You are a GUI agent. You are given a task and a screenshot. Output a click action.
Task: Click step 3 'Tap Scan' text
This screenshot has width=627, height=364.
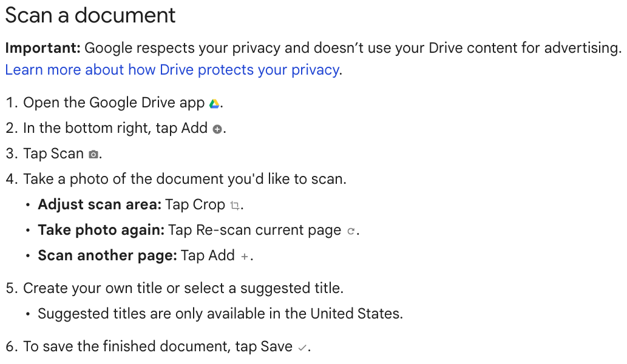click(x=53, y=154)
